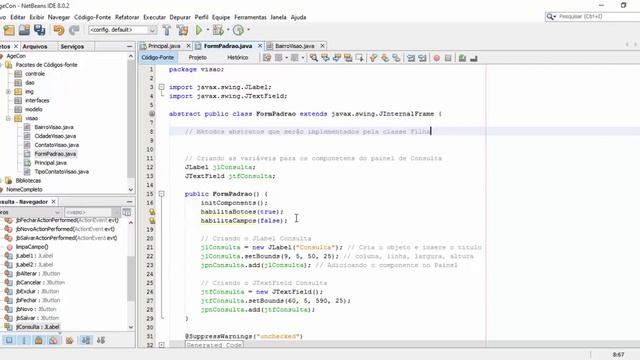This screenshot has height=360, width=640.
Task: Click the Comment editor toolbar icon
Action: tap(462, 58)
